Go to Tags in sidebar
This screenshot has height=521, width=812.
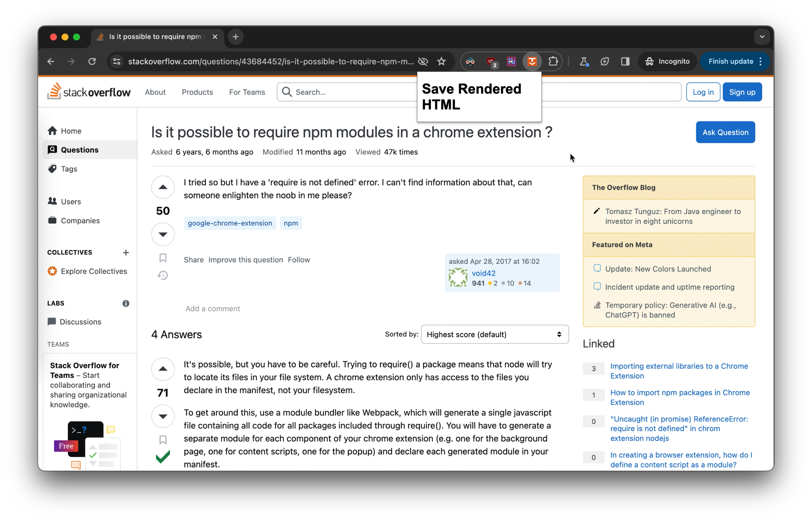pos(69,169)
